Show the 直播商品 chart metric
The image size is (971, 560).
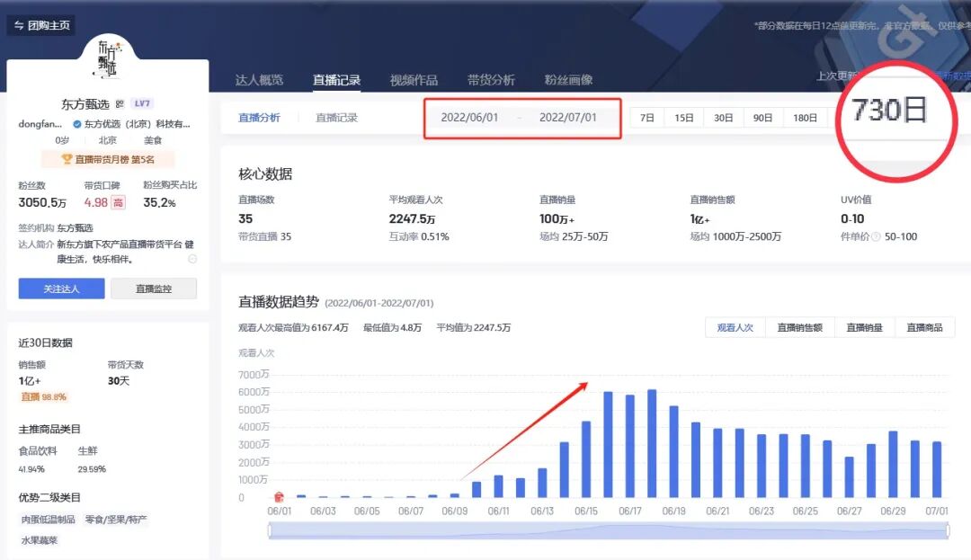click(924, 327)
